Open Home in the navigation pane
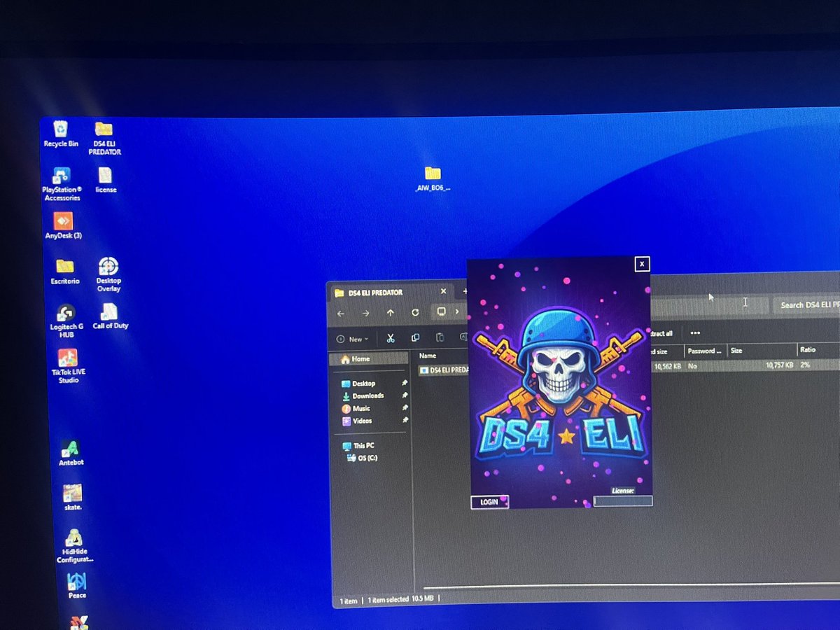Viewport: 840px width, 630px height. click(369, 359)
